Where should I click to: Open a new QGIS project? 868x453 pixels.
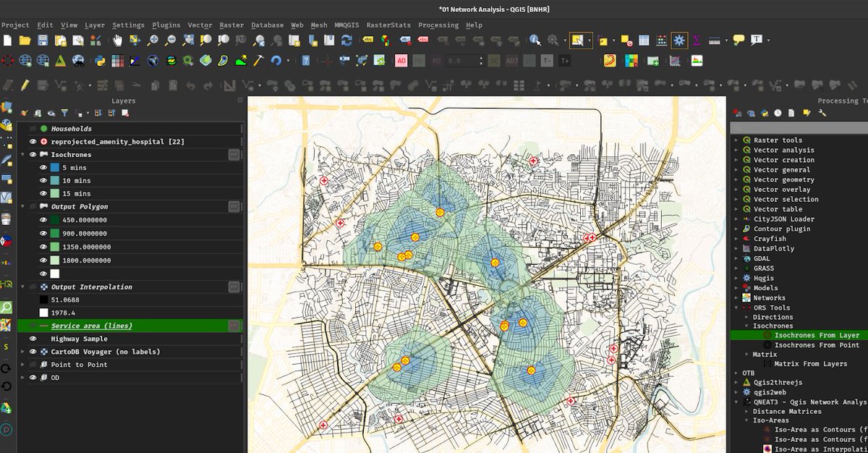coord(7,40)
